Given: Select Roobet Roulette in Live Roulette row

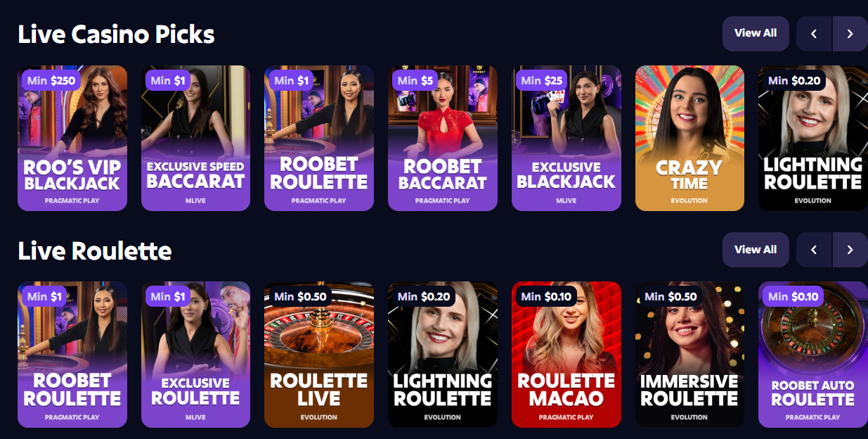Looking at the screenshot, I should pos(72,355).
